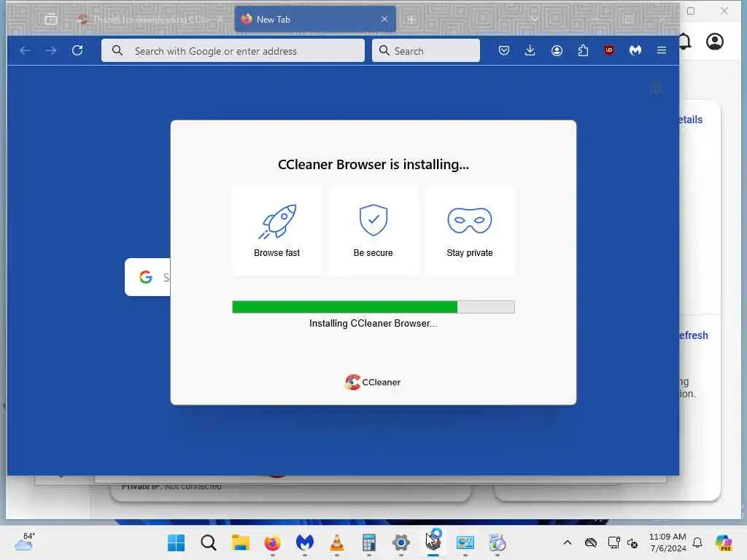Click the muted volume tray icon
Image resolution: width=747 pixels, height=560 pixels.
[632, 542]
